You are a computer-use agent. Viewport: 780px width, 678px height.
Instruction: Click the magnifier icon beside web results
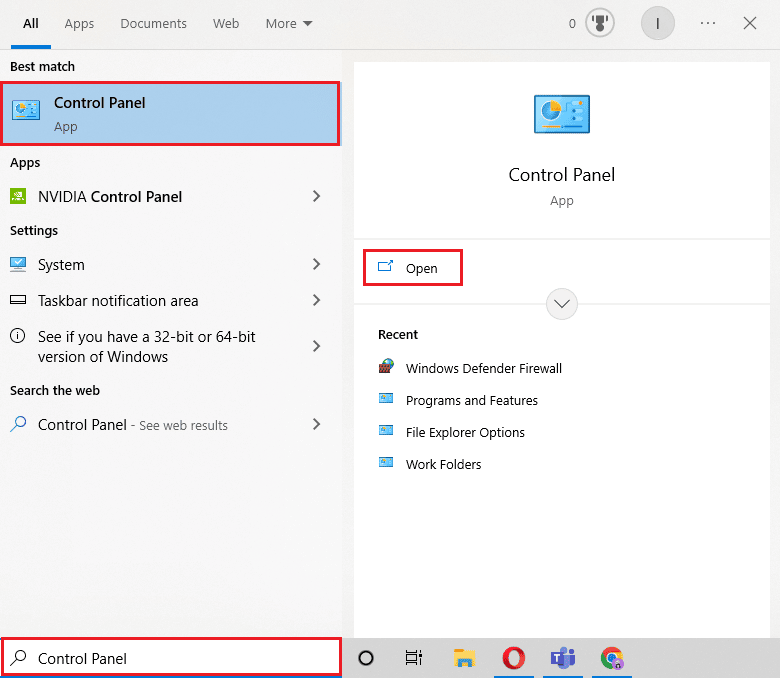[x=18, y=424]
